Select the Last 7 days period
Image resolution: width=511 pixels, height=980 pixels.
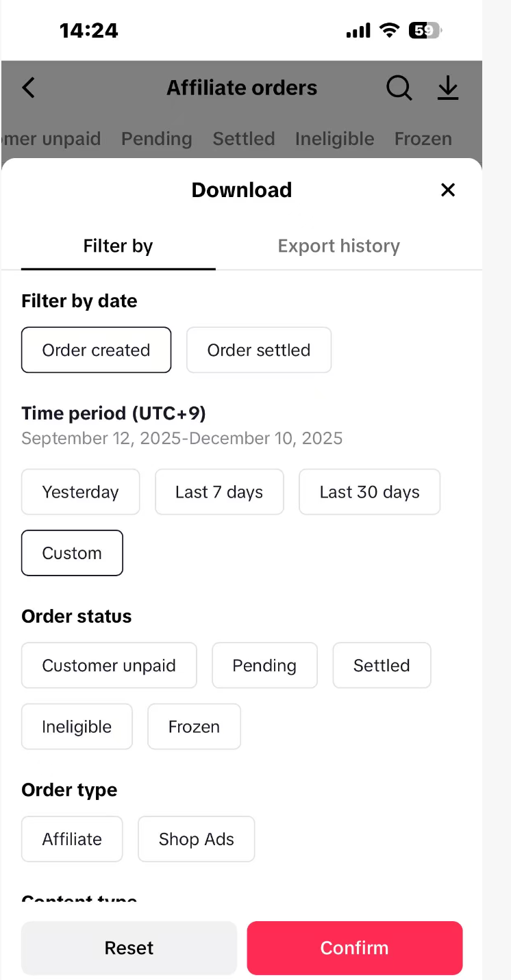219,492
